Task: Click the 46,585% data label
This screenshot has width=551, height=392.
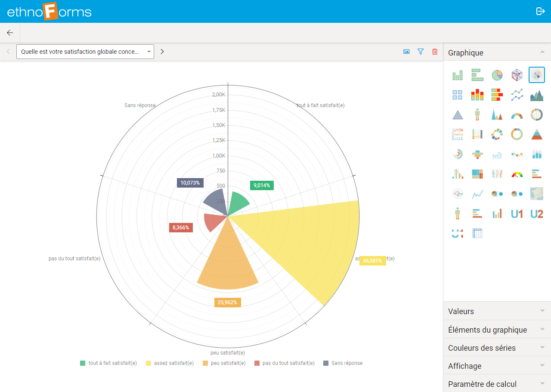Action: (373, 261)
